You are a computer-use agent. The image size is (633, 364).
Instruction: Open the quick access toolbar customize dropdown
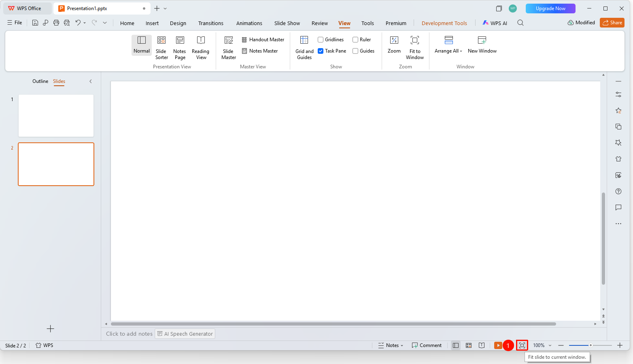click(105, 23)
